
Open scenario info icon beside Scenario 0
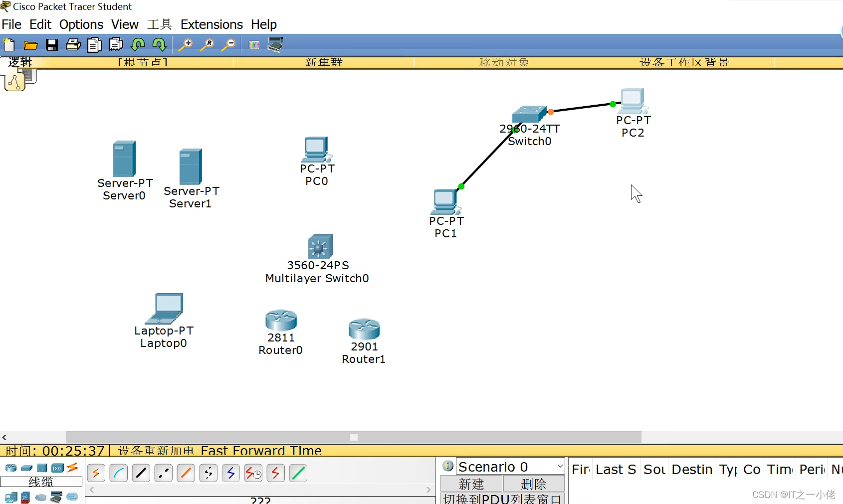pyautogui.click(x=448, y=466)
